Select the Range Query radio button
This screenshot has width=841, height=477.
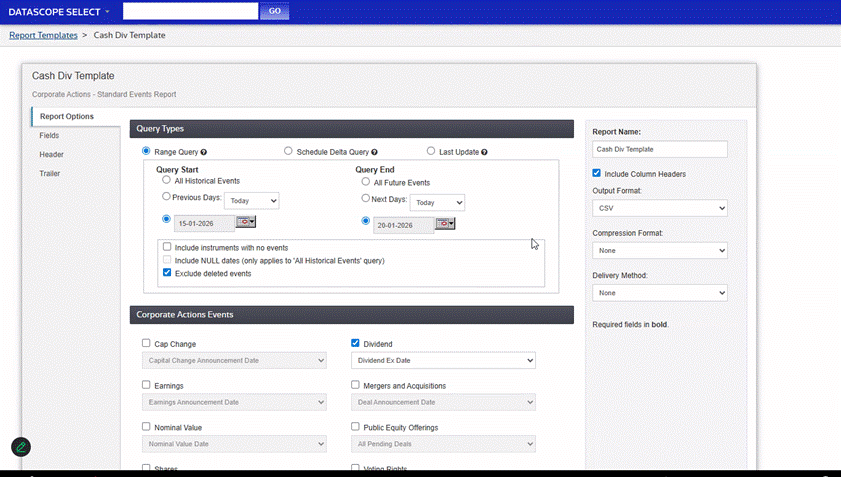click(x=146, y=151)
